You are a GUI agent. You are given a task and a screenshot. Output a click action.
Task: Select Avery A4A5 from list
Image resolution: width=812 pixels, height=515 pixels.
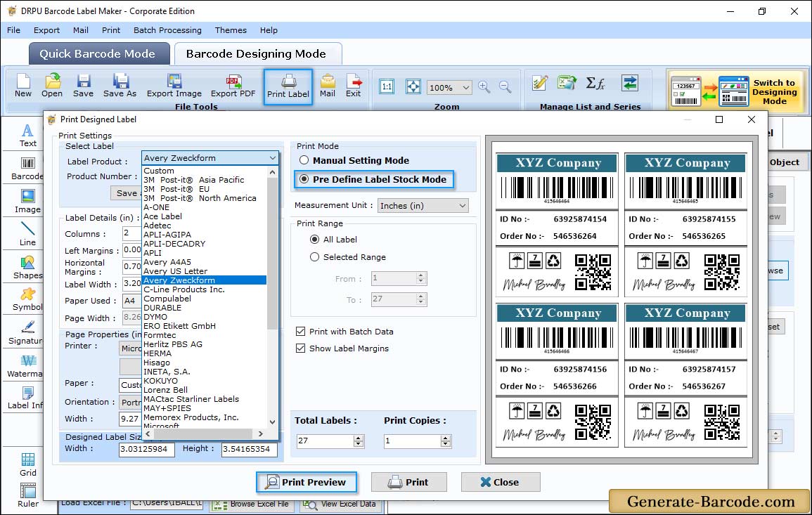click(x=167, y=262)
